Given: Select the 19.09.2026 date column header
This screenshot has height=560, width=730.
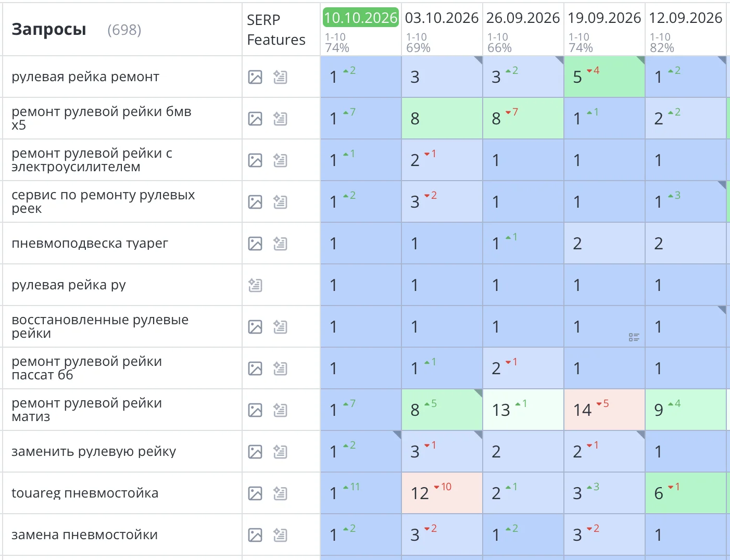Looking at the screenshot, I should click(604, 18).
